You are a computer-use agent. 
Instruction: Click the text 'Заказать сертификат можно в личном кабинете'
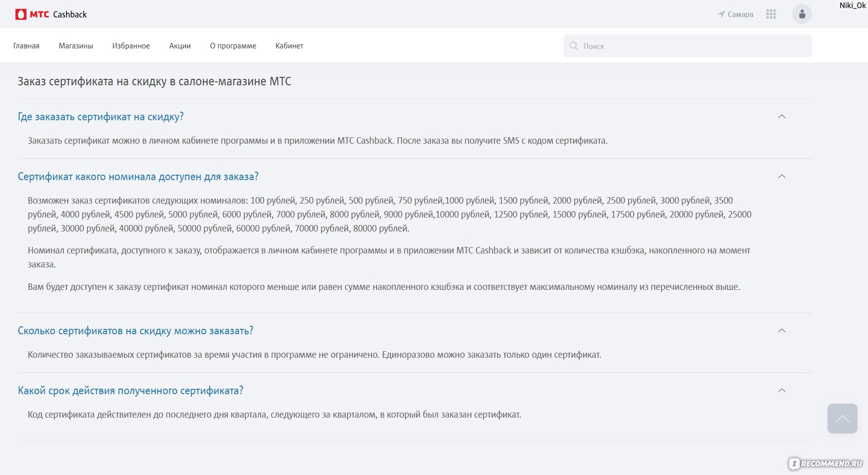[318, 141]
